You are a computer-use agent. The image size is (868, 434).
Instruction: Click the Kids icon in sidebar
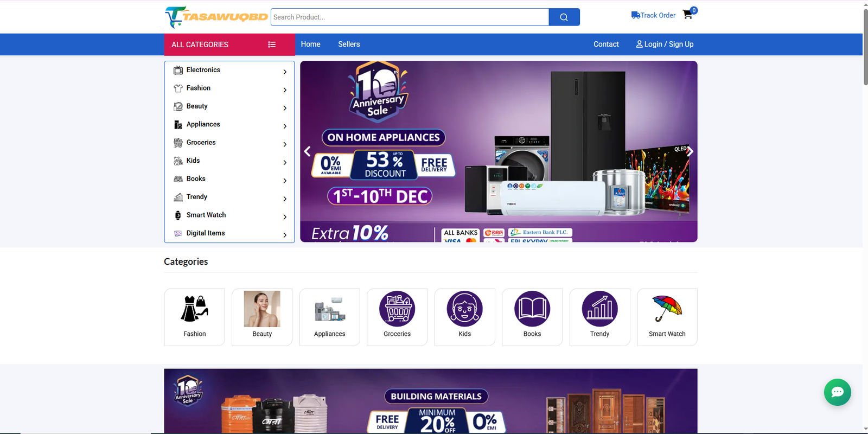[x=178, y=161]
